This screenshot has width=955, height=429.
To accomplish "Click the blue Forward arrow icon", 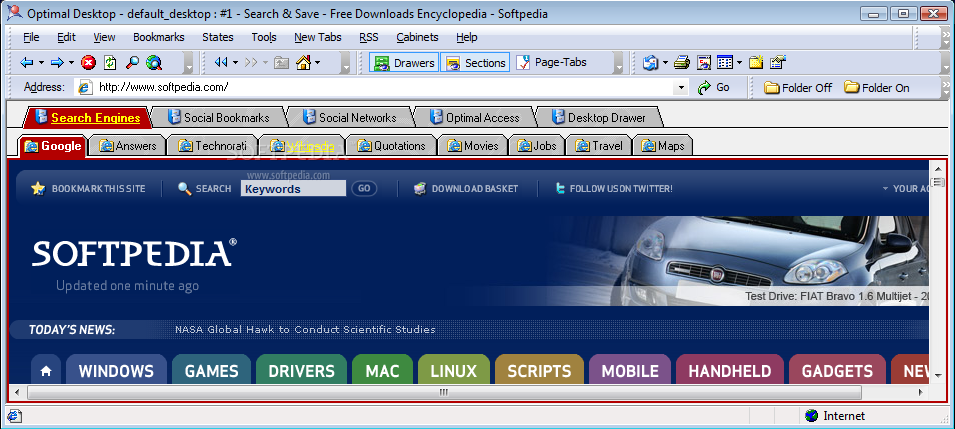I will coord(57,62).
